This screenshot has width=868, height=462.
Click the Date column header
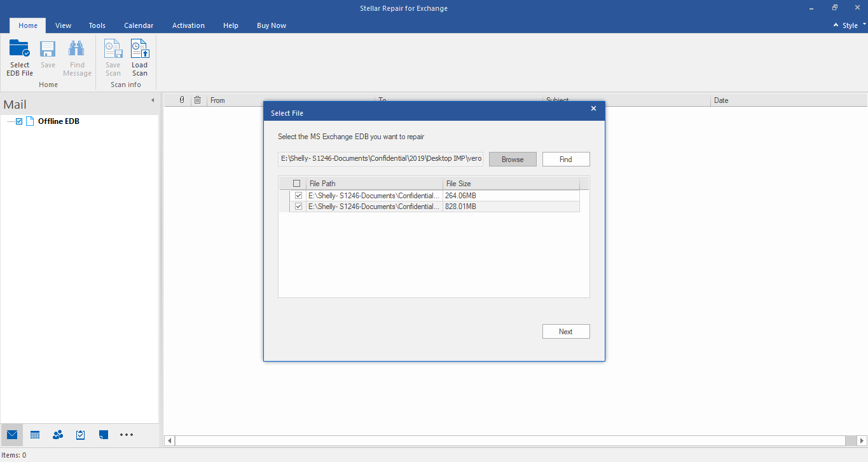click(789, 100)
